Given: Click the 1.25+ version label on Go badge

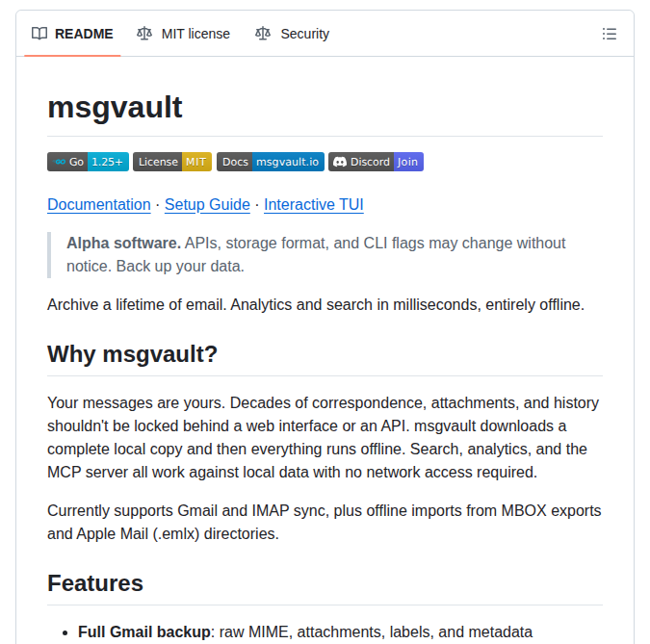Looking at the screenshot, I should click(x=109, y=162).
